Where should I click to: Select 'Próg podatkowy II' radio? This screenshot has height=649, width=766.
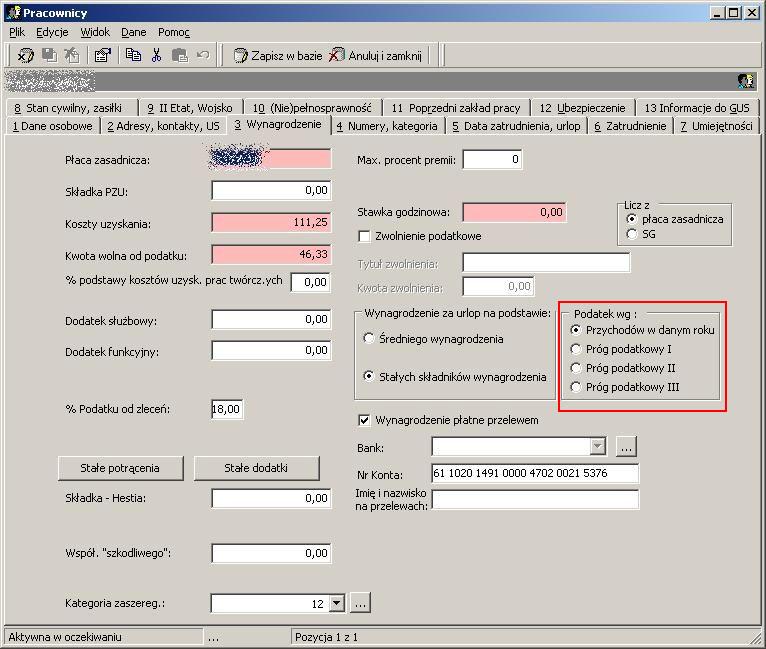click(x=575, y=368)
